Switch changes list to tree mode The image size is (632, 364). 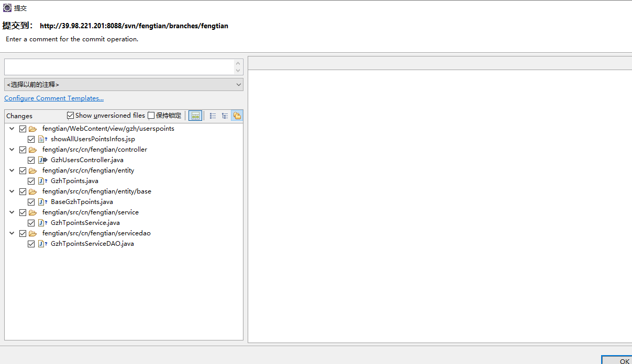225,116
